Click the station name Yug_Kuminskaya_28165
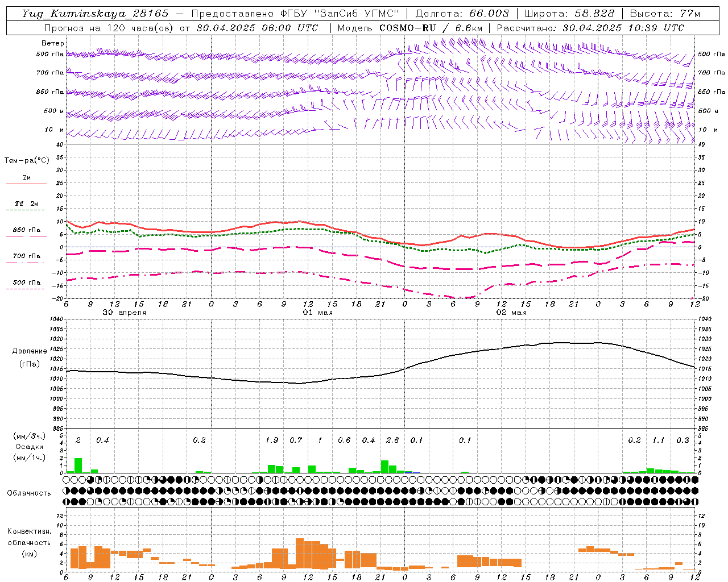 tap(95, 14)
